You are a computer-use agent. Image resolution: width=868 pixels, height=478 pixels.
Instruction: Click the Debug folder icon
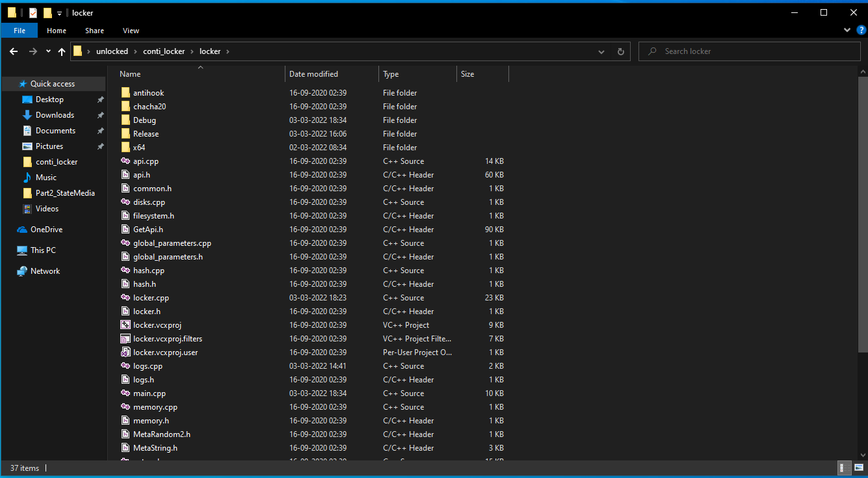pyautogui.click(x=126, y=120)
